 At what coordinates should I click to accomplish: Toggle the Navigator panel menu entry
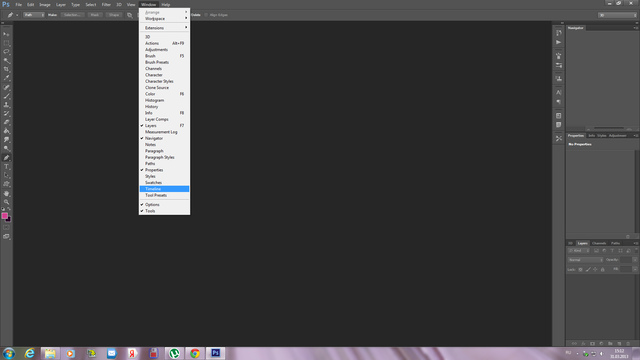point(164,138)
